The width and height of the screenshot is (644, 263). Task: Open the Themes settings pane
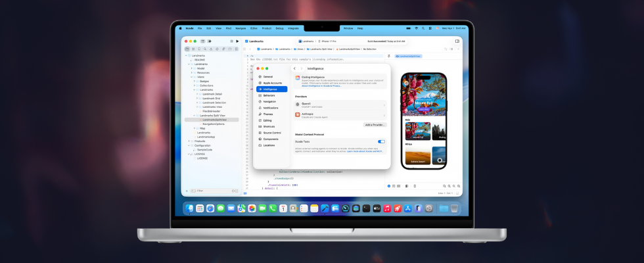[268, 114]
